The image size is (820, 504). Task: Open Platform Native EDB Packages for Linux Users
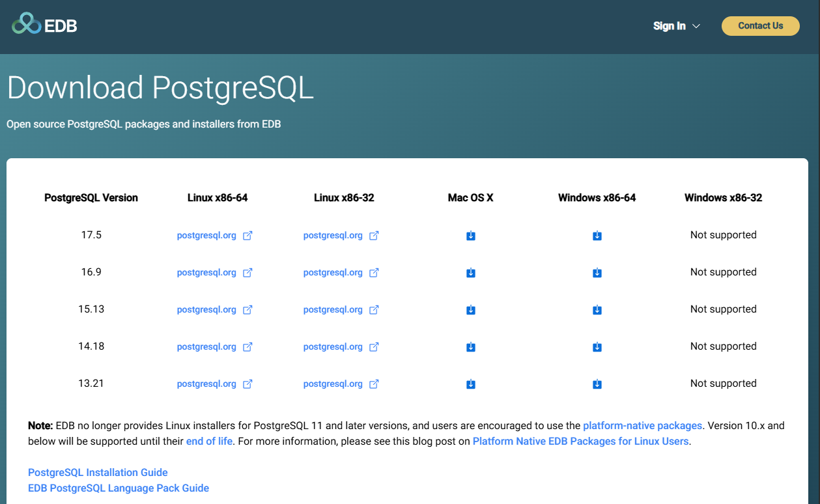(580, 441)
